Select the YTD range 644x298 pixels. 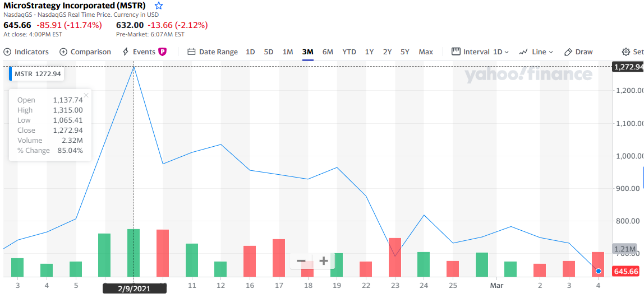tap(349, 52)
